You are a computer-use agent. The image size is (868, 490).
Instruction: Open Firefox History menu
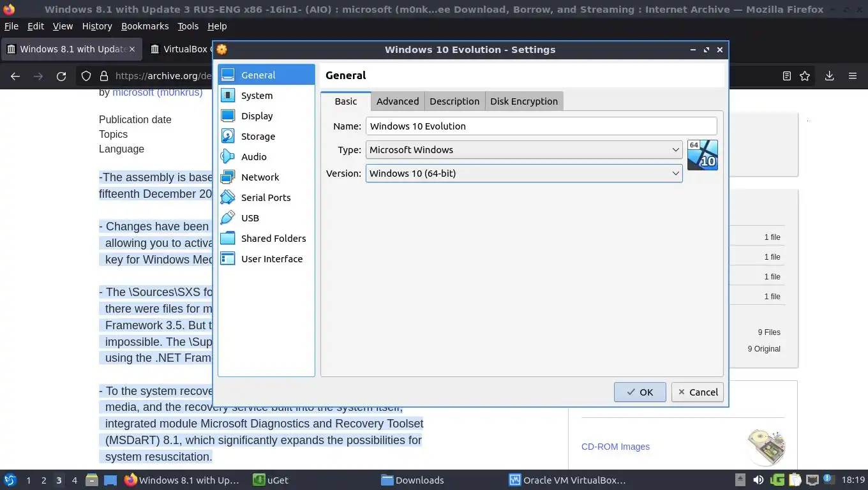97,26
